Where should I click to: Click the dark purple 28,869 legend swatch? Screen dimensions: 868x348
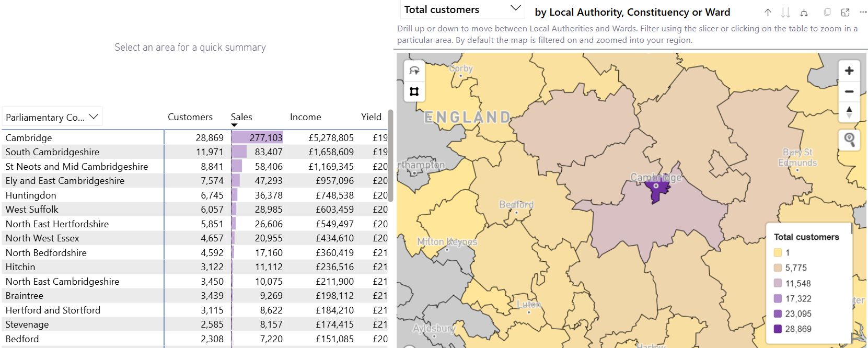(778, 329)
